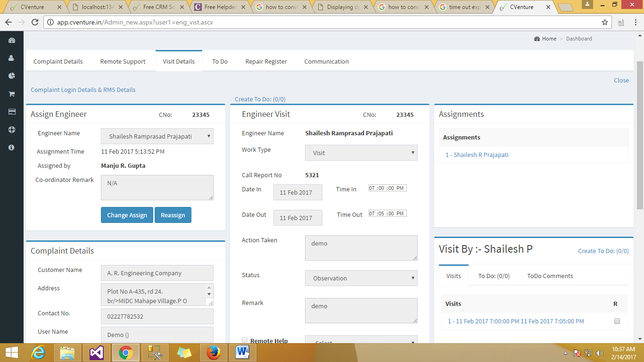Open Windows Start button
The width and height of the screenshot is (644, 362).
[12, 353]
